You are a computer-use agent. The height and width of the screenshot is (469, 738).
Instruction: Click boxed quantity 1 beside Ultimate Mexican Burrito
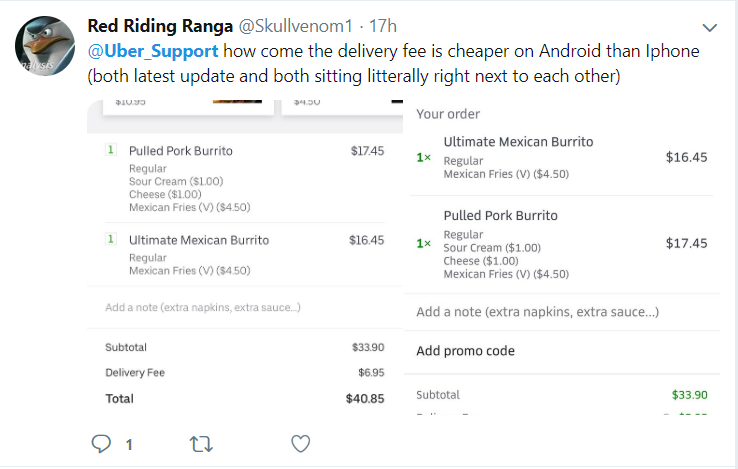(112, 240)
